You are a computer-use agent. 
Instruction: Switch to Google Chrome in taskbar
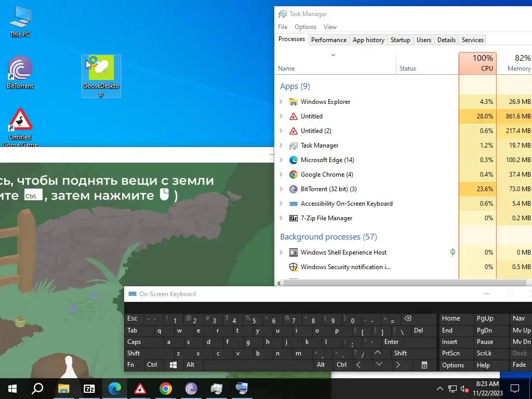166,389
